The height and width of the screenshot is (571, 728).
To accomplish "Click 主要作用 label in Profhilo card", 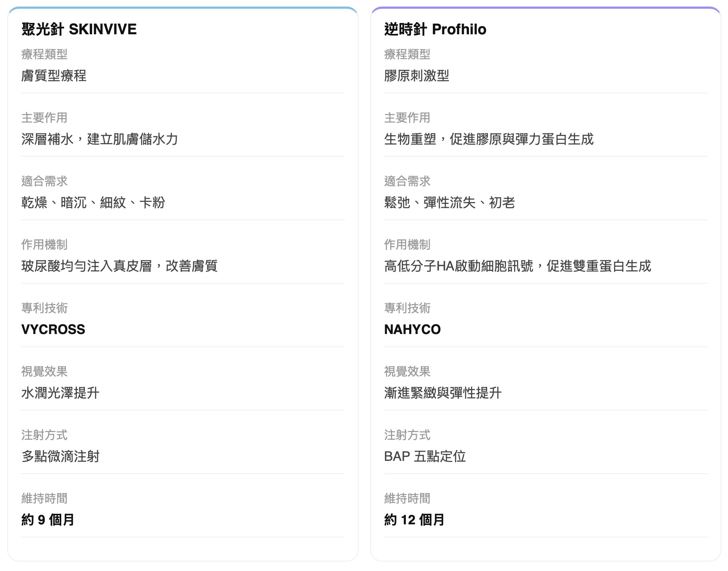I will tap(407, 118).
